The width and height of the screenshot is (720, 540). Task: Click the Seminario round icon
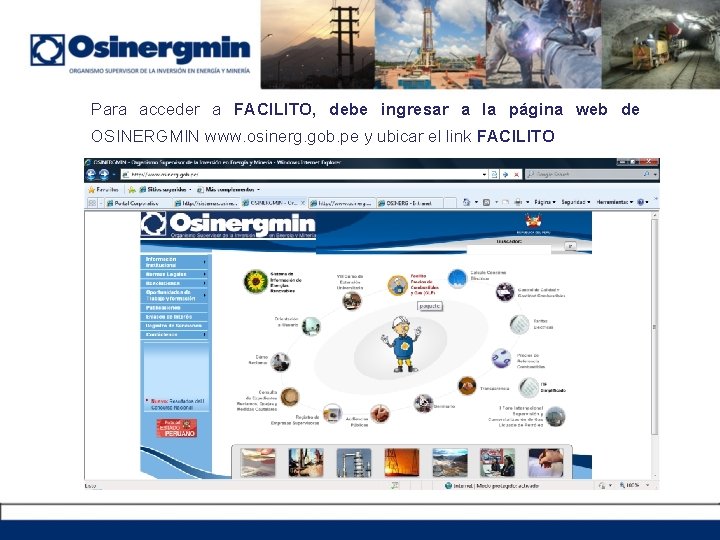point(423,404)
